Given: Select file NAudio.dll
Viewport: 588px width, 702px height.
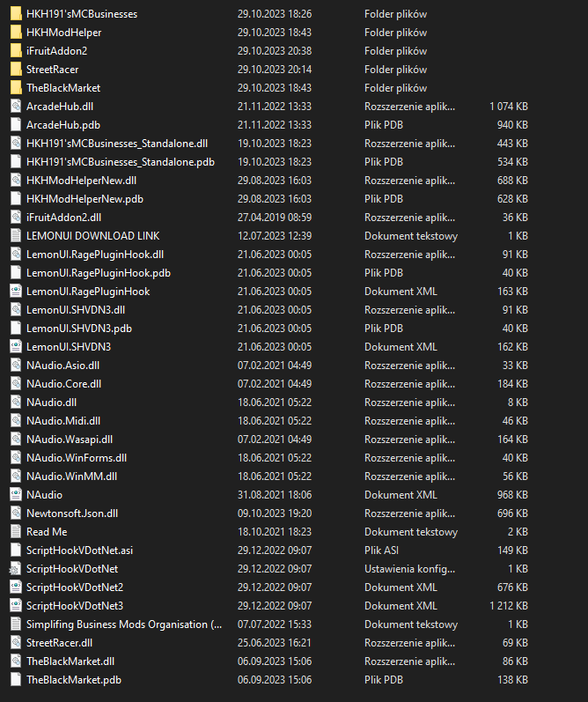Looking at the screenshot, I should pyautogui.click(x=51, y=403).
